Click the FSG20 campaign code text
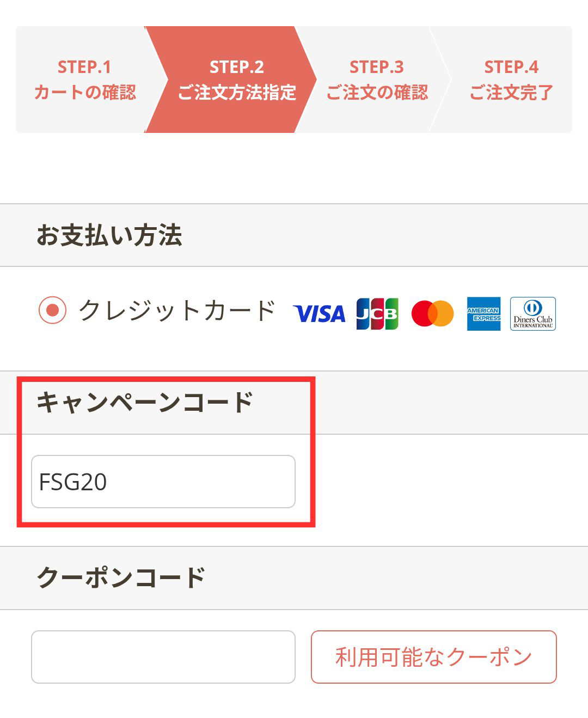The width and height of the screenshot is (588, 718). tap(73, 482)
